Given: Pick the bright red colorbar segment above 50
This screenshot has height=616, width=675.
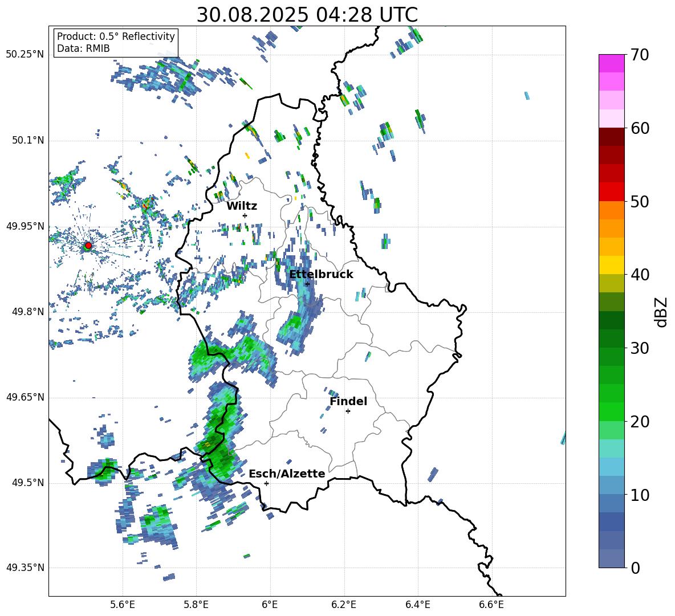Looking at the screenshot, I should pos(611,192).
